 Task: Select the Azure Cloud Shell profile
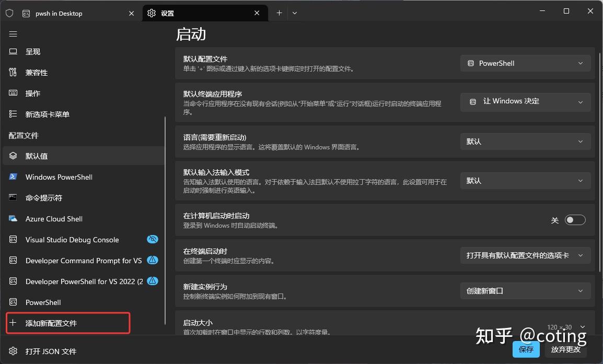pos(84,219)
